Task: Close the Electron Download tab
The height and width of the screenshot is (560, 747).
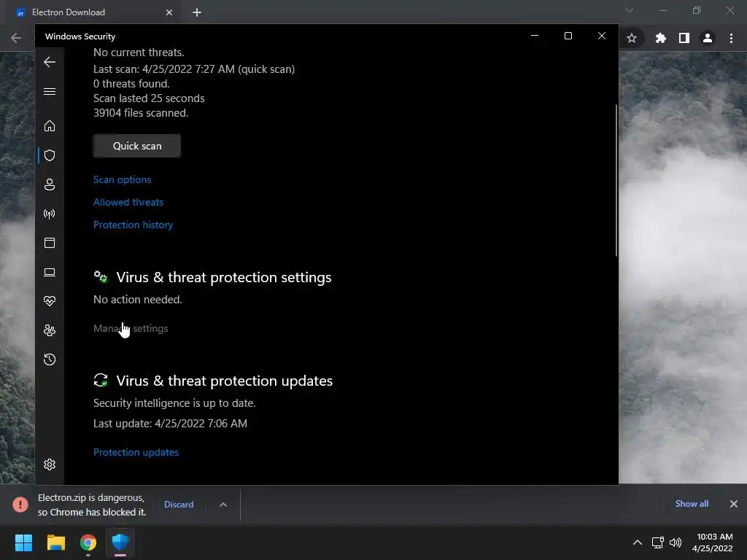Action: pos(169,12)
